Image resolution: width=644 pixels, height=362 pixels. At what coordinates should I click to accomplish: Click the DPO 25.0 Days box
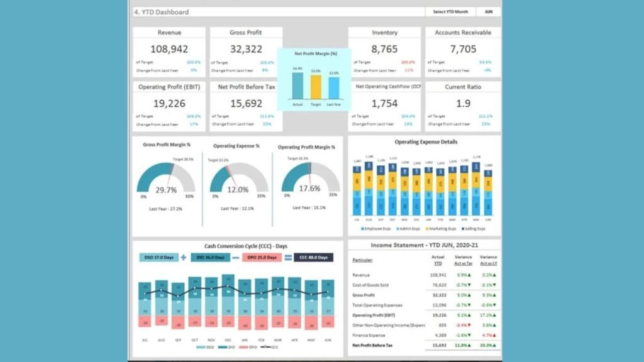(262, 257)
